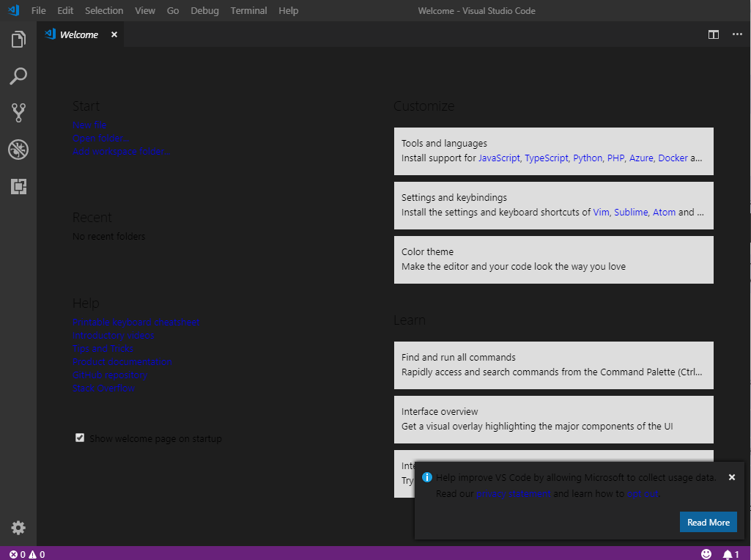Install Sublime keybindings link
The height and width of the screenshot is (560, 751).
coord(631,213)
